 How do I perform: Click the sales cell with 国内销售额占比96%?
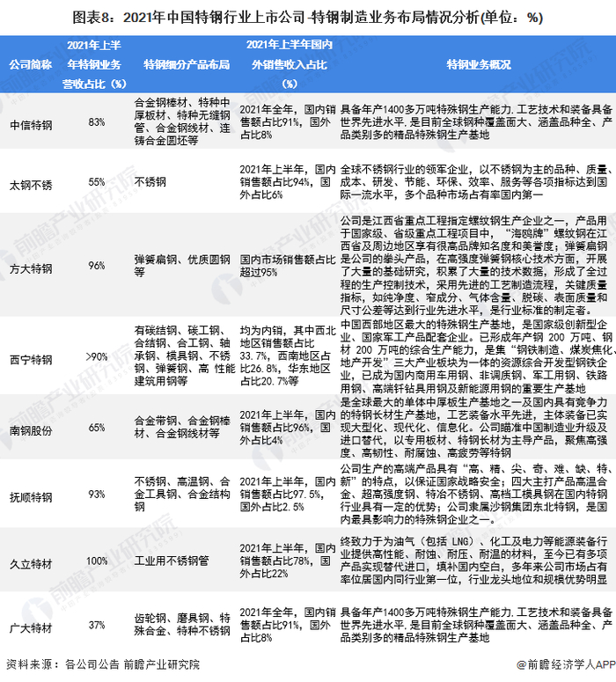(288, 428)
